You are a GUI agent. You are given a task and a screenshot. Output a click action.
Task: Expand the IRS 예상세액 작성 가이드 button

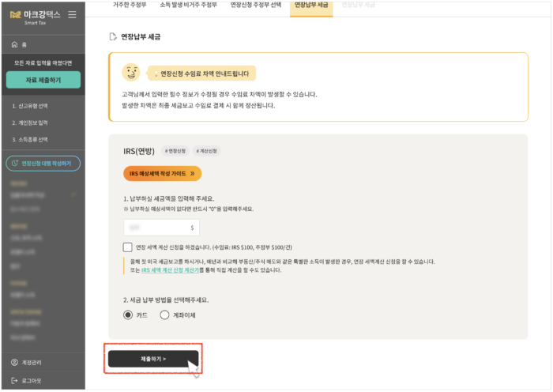[162, 173]
